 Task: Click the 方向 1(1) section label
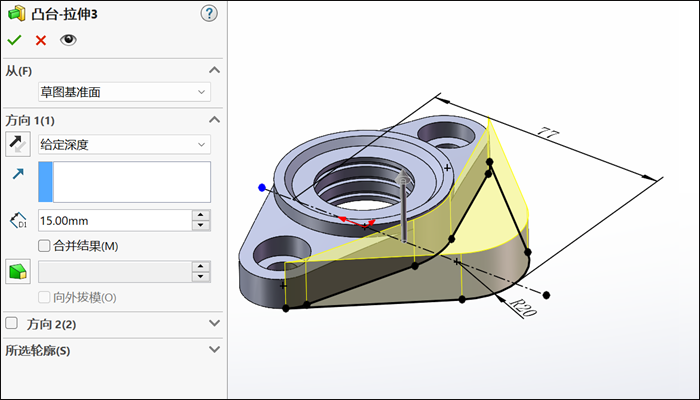(x=30, y=121)
